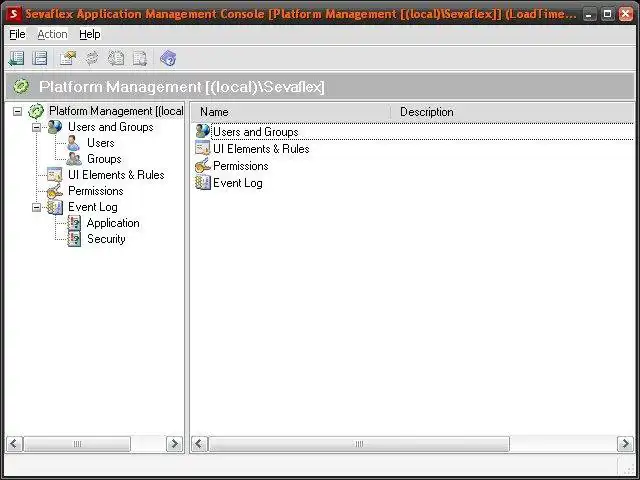The image size is (640, 480).
Task: Click the Application log icon in tree
Action: (x=74, y=223)
